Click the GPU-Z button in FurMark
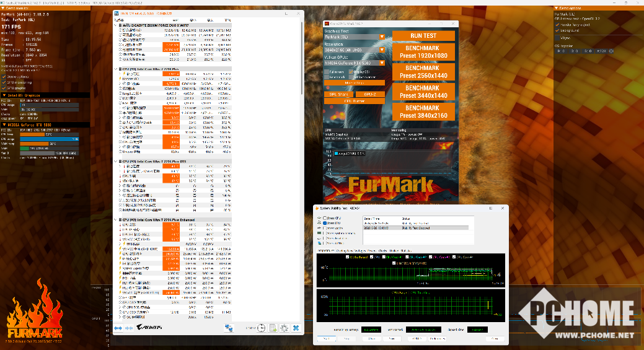The width and height of the screenshot is (644, 350). pos(369,94)
